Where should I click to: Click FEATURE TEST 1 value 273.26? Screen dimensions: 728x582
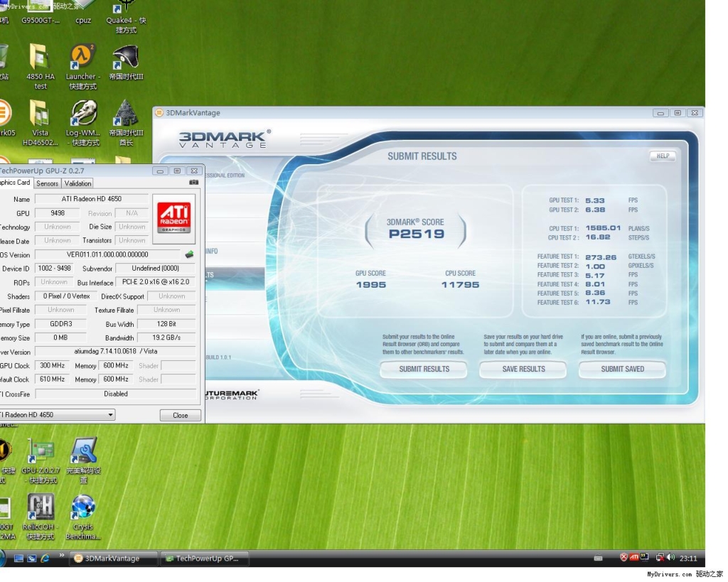(601, 257)
